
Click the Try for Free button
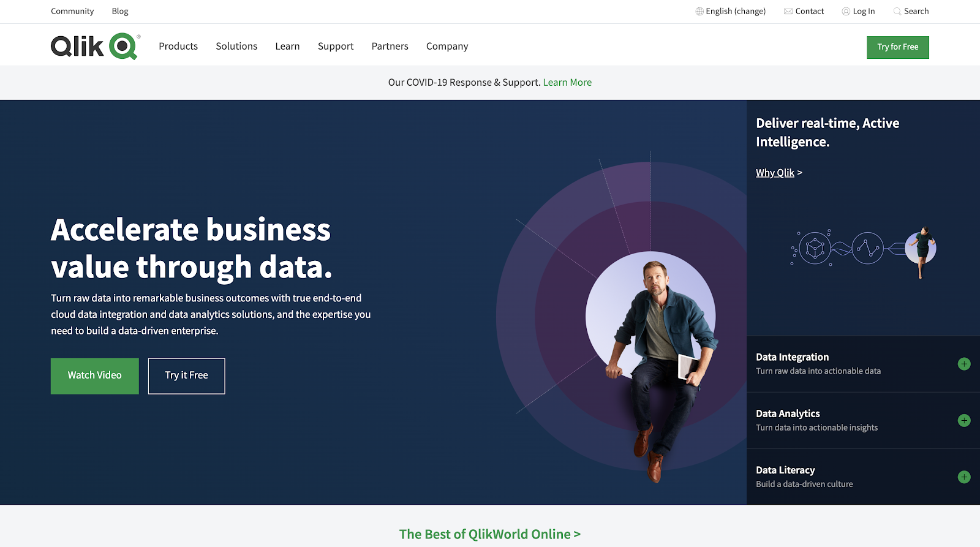pyautogui.click(x=898, y=47)
